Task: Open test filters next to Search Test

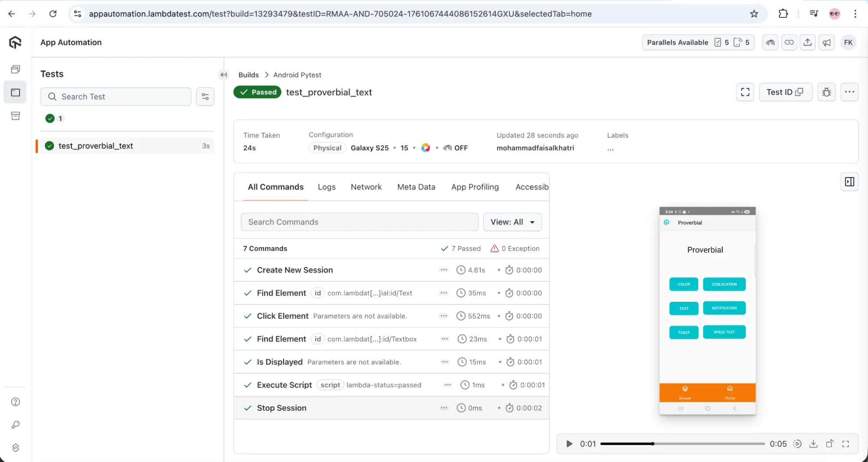Action: [x=205, y=96]
